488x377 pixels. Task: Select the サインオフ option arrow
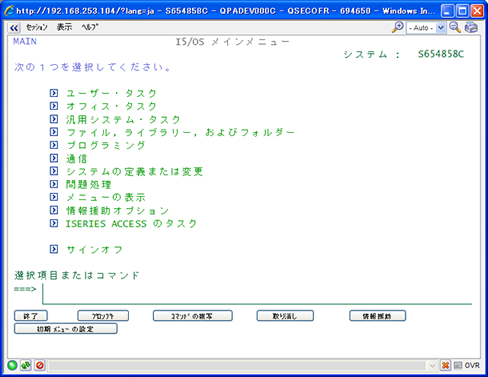coord(54,249)
